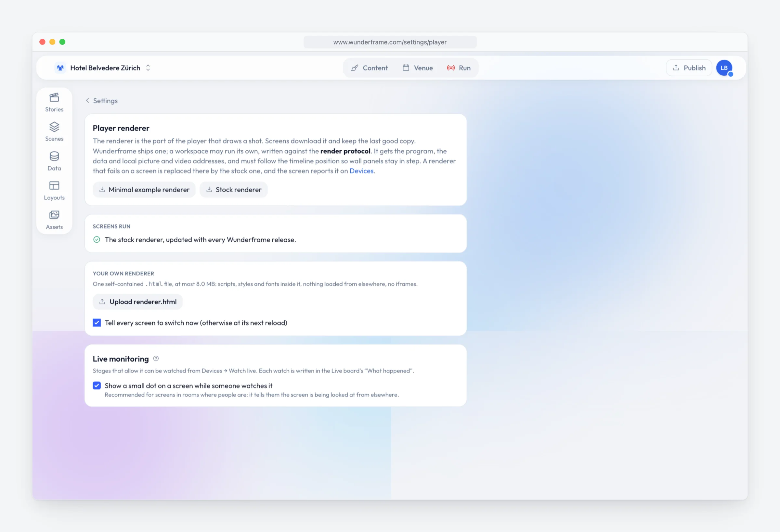
Task: Go back via the Settings chevron arrow
Action: coord(88,101)
